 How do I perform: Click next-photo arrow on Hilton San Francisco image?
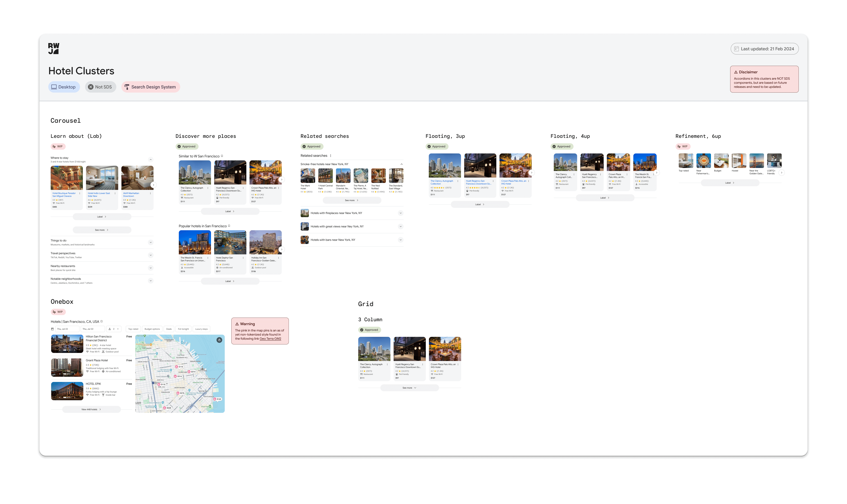(x=75, y=350)
